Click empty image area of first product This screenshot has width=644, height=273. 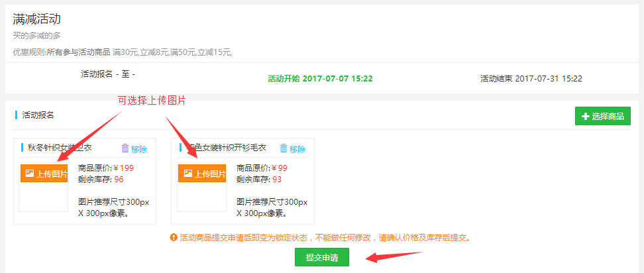point(44,196)
